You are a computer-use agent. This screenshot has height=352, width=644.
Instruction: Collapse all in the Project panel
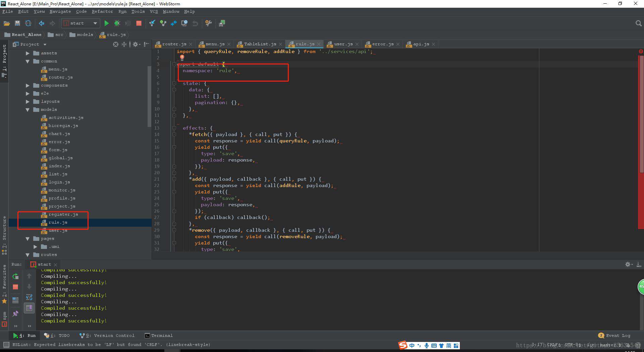(x=124, y=44)
